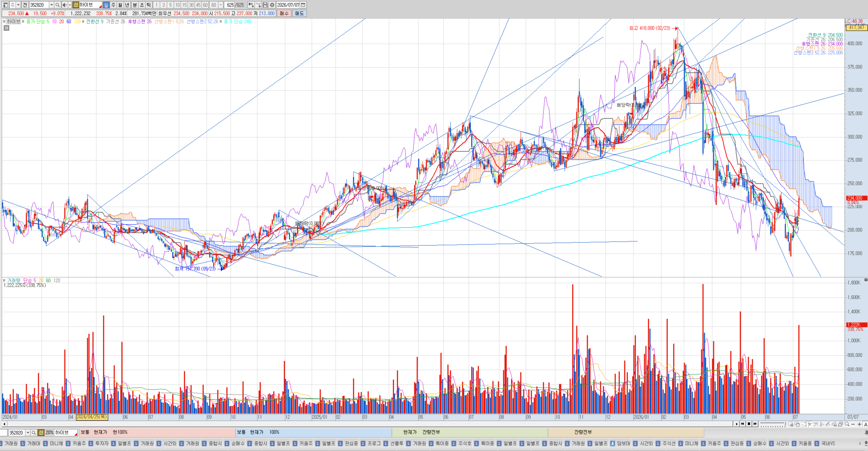868x451 pixels.
Task: Click the rewind button in chart playback controls
Action: [x=743, y=424]
